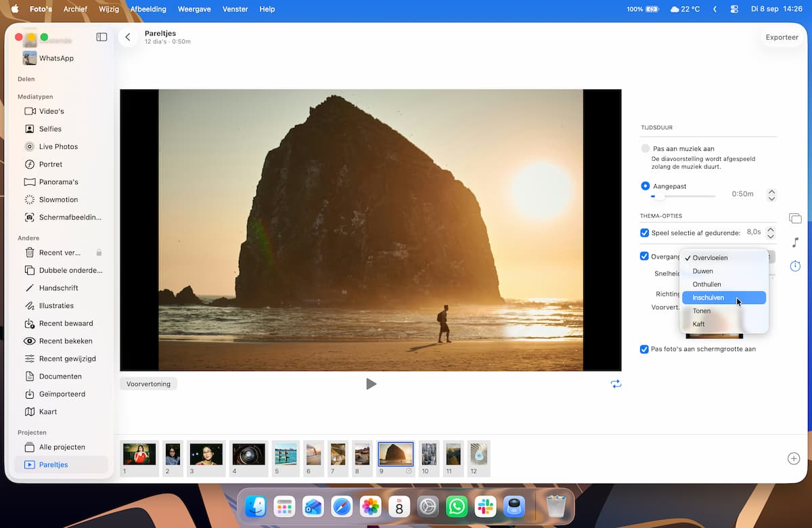812x528 pixels.
Task: Click the Exporteer button
Action: [782, 37]
